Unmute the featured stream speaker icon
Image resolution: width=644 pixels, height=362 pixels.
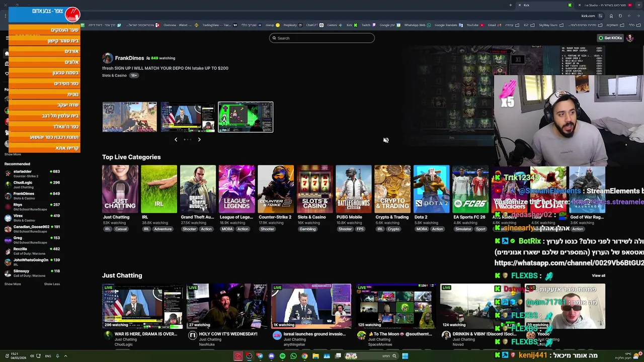[386, 140]
